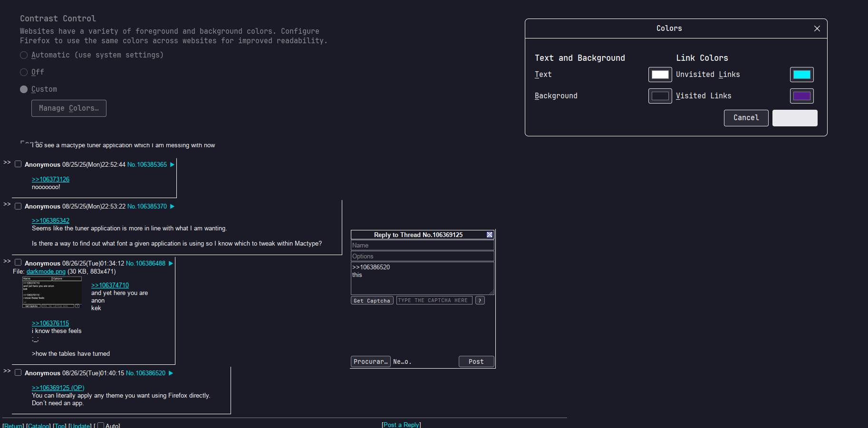The width and height of the screenshot is (868, 428).
Task: Click the Manage Colors… button
Action: (69, 108)
